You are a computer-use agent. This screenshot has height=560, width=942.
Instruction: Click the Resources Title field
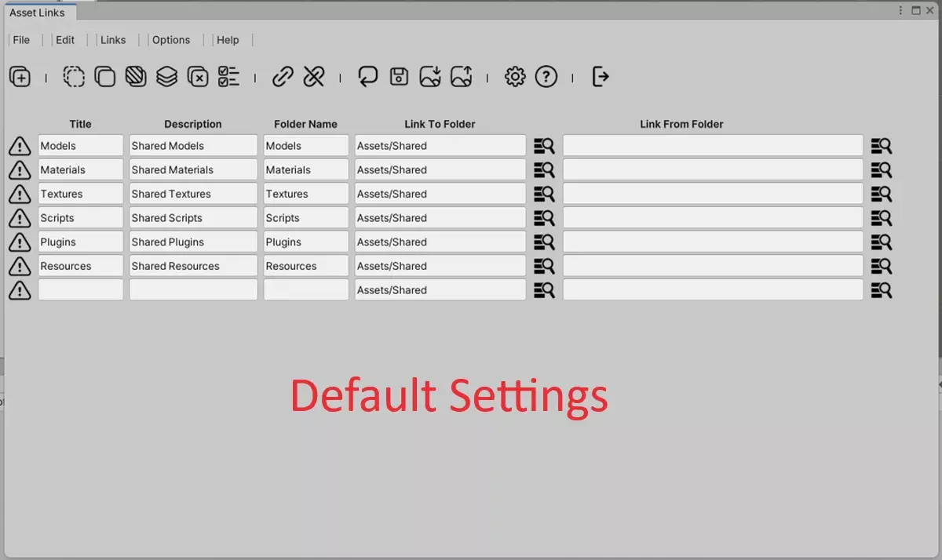click(81, 266)
